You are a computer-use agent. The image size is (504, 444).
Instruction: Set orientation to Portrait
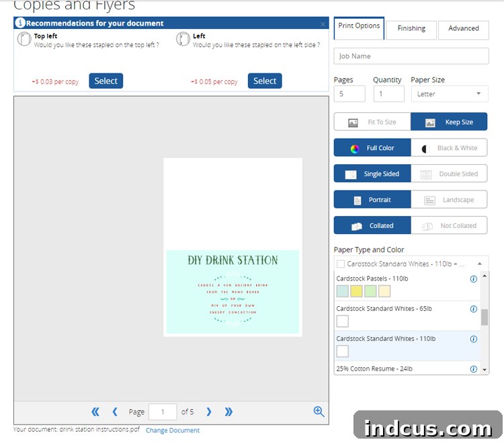click(x=372, y=200)
